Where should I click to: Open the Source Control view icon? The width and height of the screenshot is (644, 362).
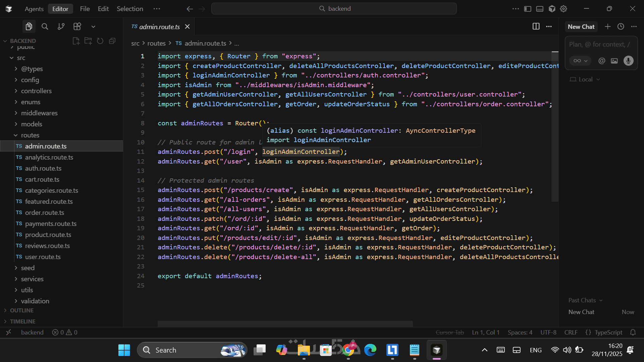61,26
